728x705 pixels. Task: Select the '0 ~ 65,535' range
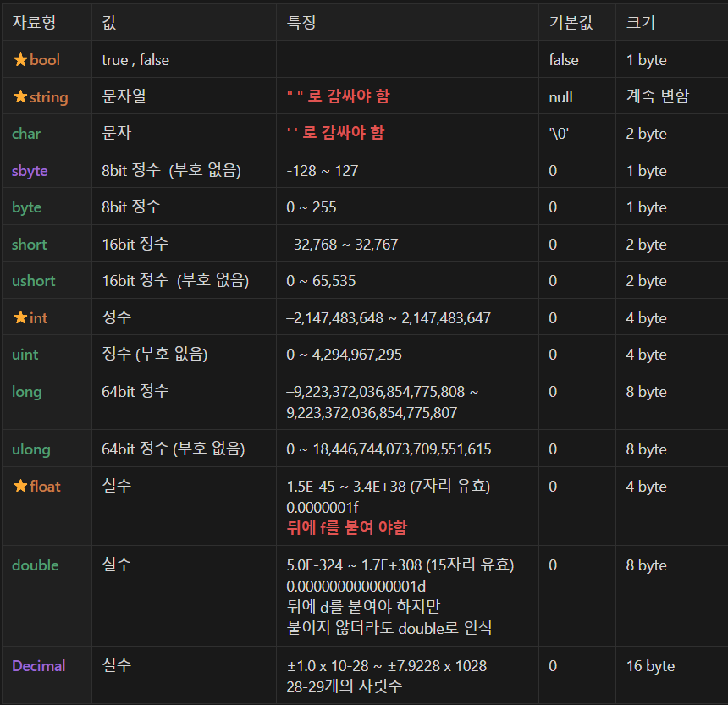click(x=321, y=281)
